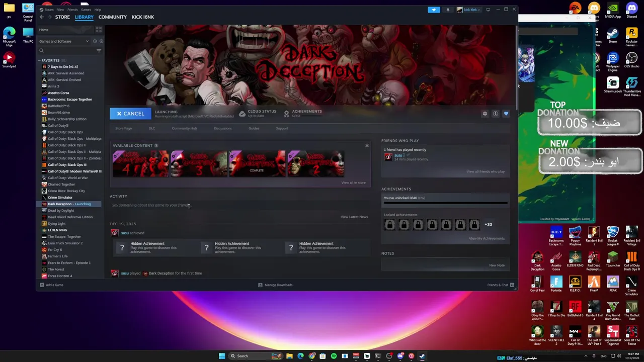Open advanced library filter options icon
The image size is (644, 362).
coord(99,50)
